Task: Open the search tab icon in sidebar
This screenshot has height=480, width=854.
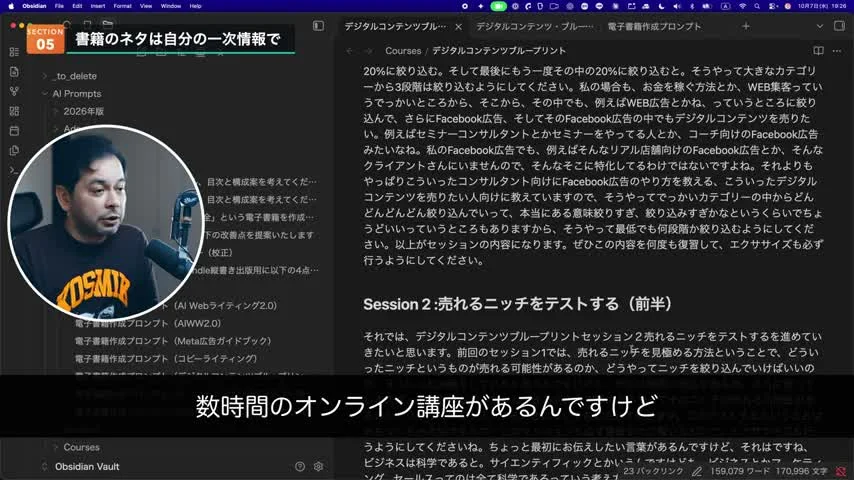Action: click(x=67, y=25)
